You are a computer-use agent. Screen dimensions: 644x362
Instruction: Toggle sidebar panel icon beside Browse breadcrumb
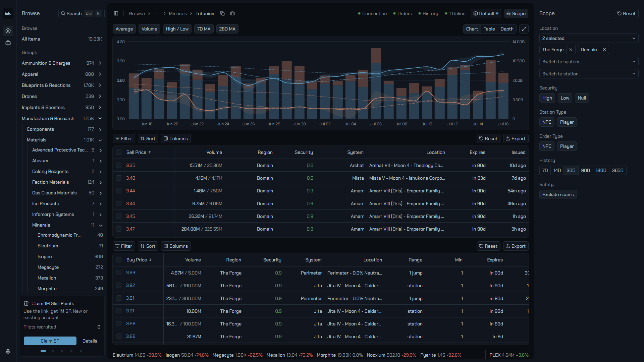pos(116,13)
